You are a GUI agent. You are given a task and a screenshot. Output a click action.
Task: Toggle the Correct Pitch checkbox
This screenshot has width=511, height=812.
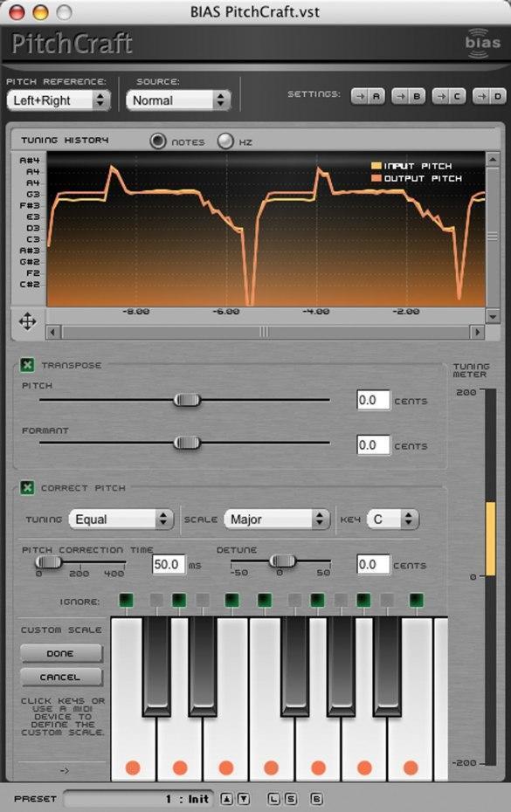pyautogui.click(x=27, y=488)
